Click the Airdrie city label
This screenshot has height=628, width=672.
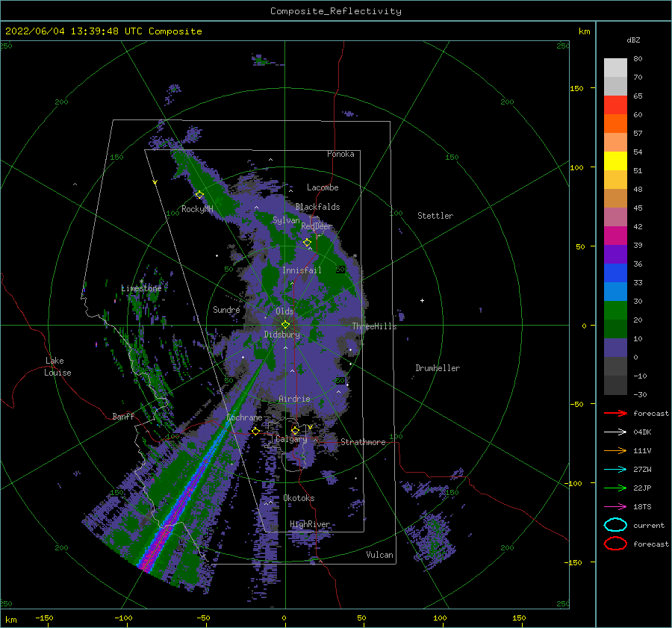pyautogui.click(x=294, y=399)
